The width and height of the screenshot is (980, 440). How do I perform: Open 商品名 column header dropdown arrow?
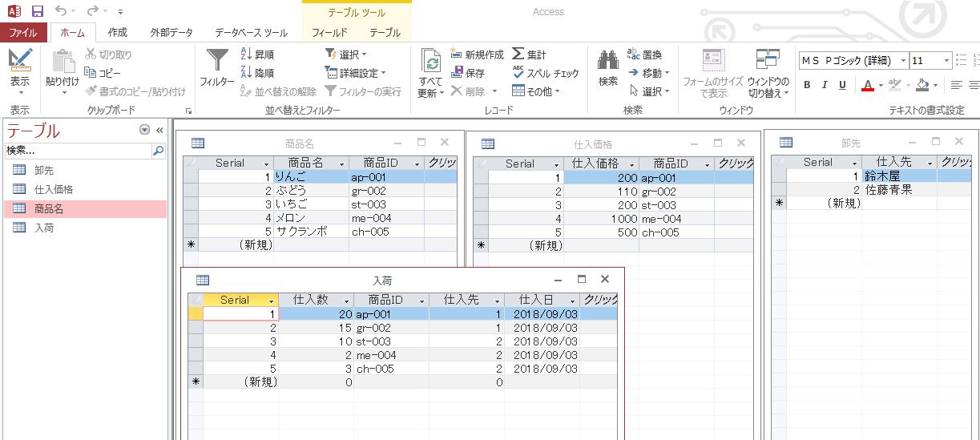point(342,163)
